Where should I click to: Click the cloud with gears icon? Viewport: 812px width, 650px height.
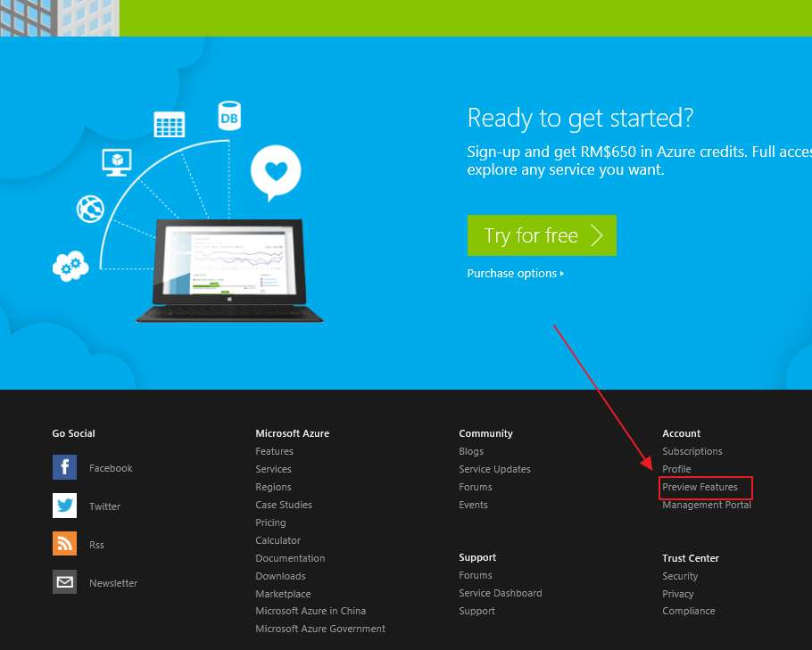tap(70, 266)
